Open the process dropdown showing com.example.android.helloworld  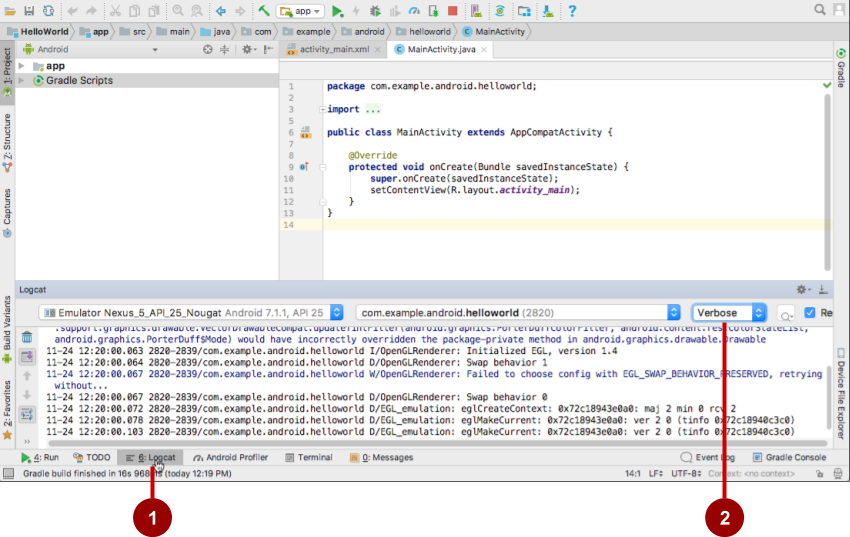pyautogui.click(x=518, y=313)
